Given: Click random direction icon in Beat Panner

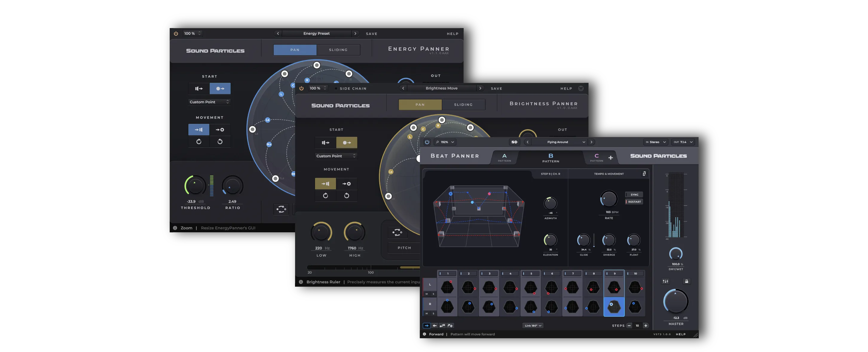Looking at the screenshot, I should tap(450, 326).
